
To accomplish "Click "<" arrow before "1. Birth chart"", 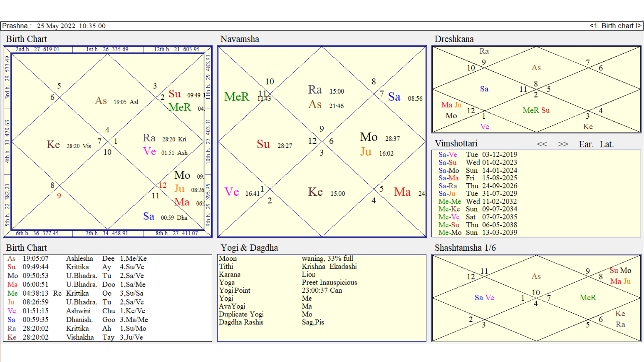I will [592, 26].
